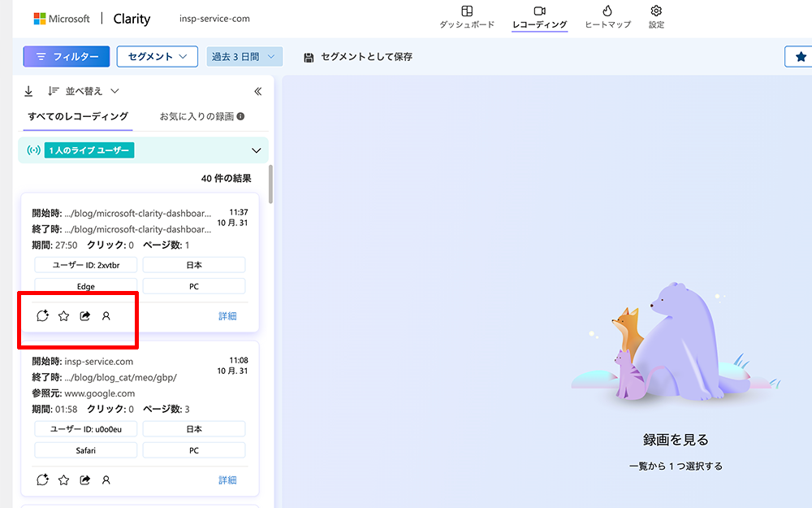Click the フィルター button

(66, 57)
